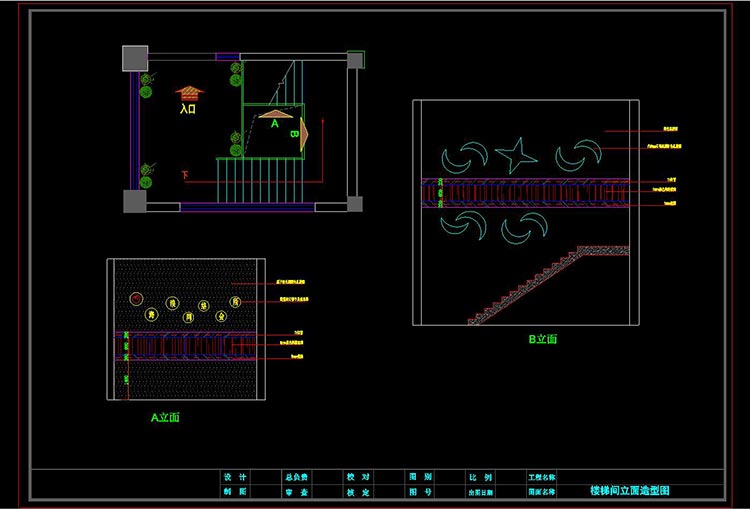Image resolution: width=750 pixels, height=509 pixels.
Task: Select the A立面 drawing title
Action: click(165, 415)
